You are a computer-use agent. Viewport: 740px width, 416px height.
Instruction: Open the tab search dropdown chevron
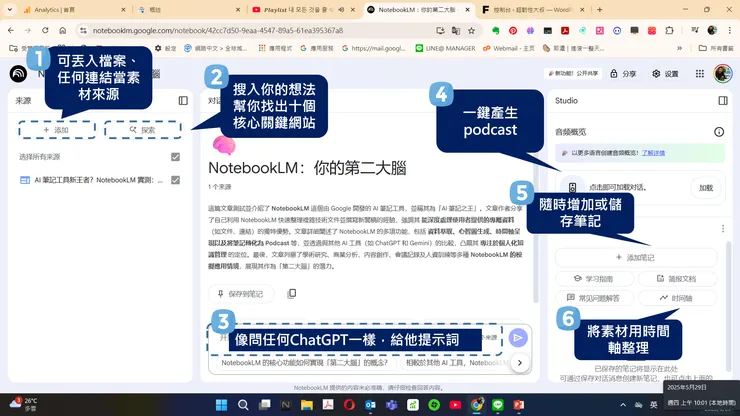click(x=9, y=9)
